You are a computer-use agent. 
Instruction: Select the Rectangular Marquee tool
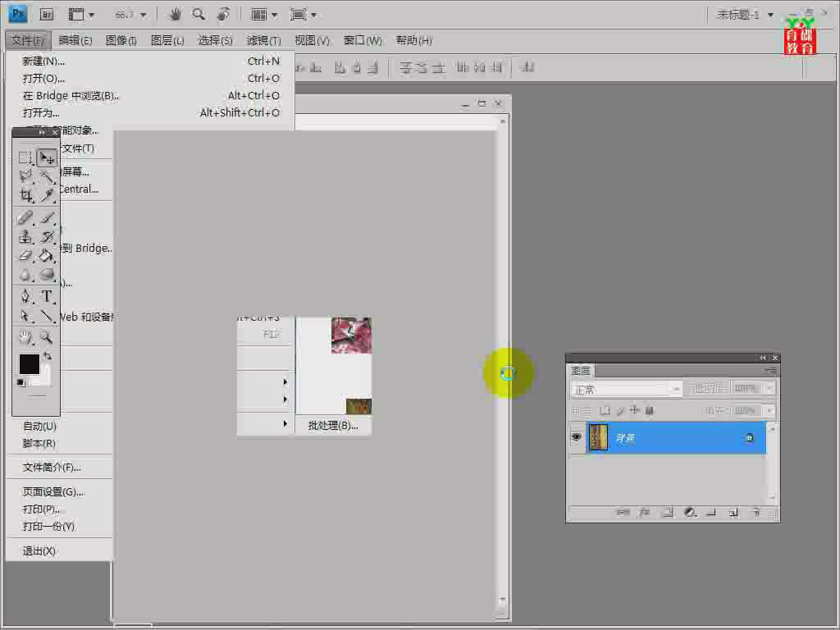click(x=25, y=158)
